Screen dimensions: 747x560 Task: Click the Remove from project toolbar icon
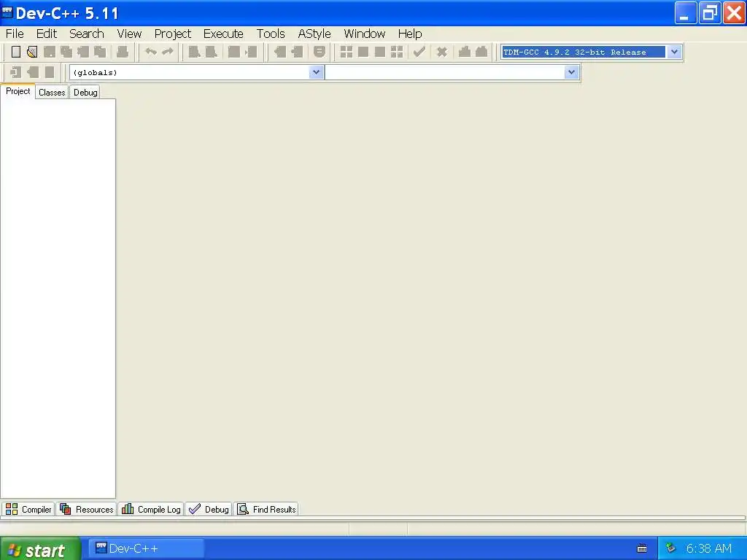click(x=33, y=72)
